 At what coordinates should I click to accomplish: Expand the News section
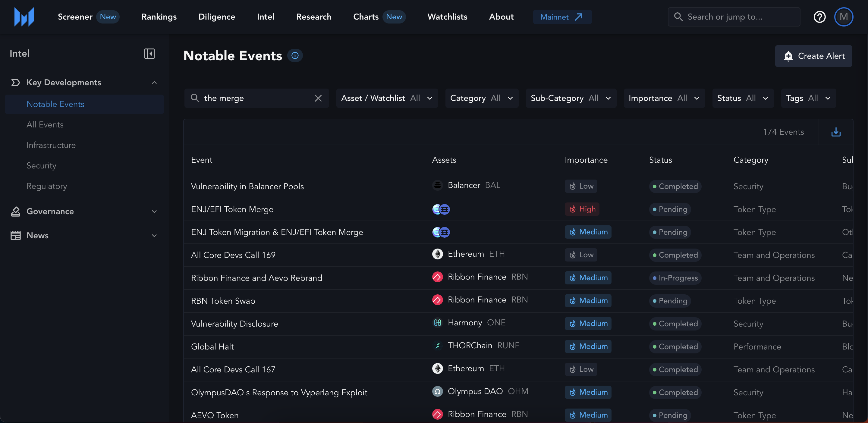pos(154,236)
